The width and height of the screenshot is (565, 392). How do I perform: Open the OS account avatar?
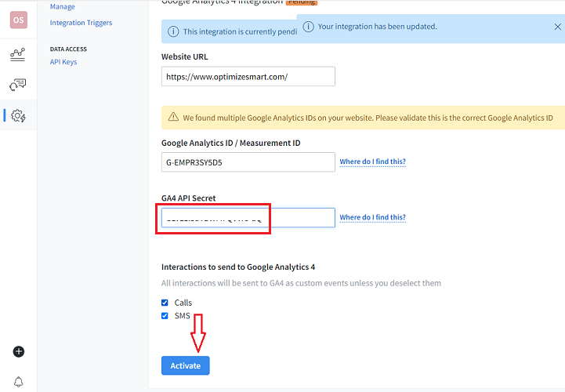click(x=18, y=20)
